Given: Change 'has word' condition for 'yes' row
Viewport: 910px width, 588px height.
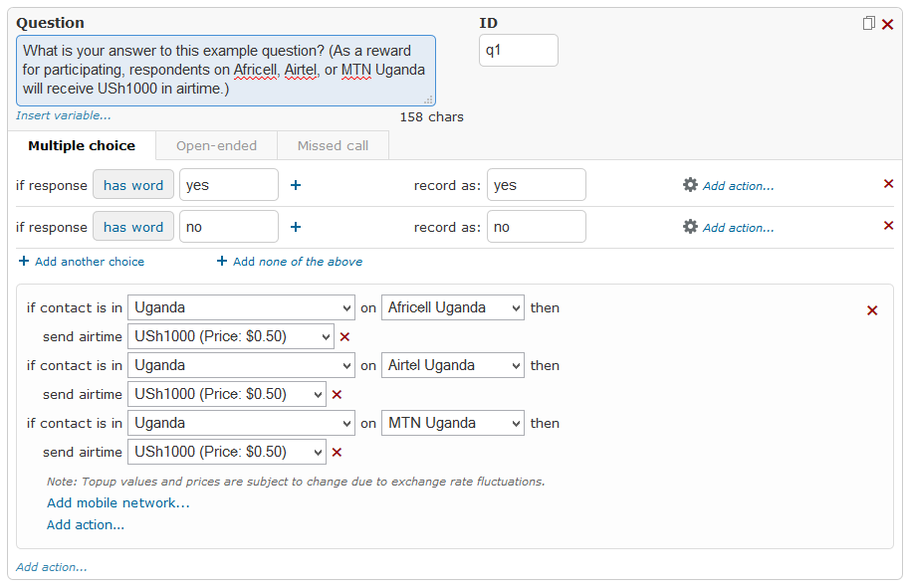Looking at the screenshot, I should click(x=133, y=185).
